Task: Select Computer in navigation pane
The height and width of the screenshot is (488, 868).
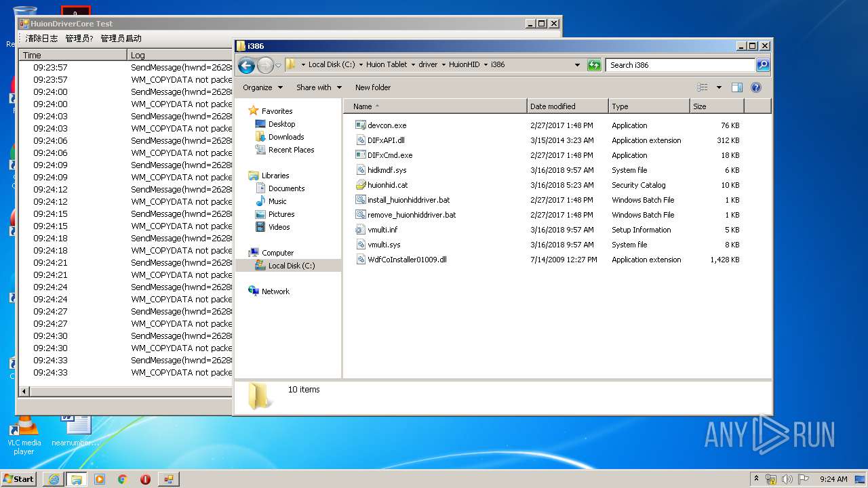Action: pos(277,253)
